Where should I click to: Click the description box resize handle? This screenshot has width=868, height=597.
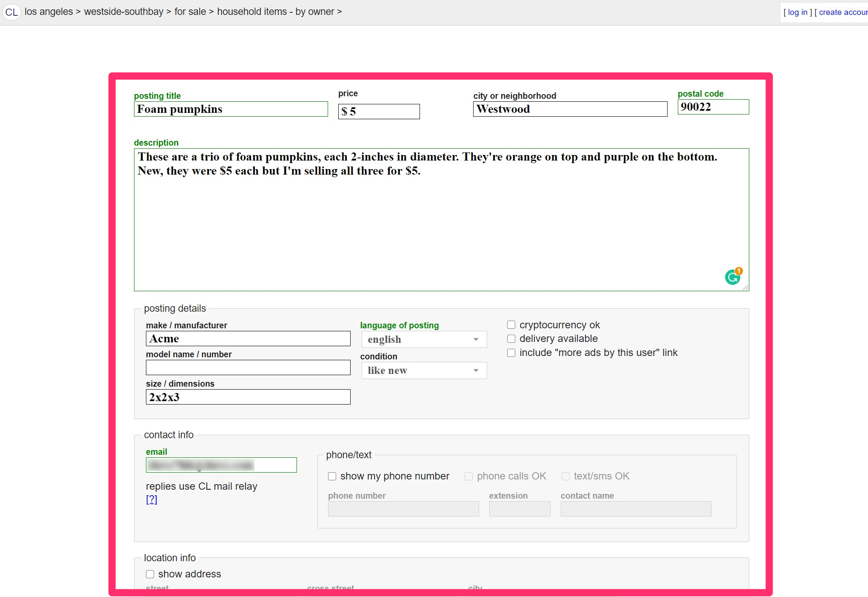tap(745, 288)
